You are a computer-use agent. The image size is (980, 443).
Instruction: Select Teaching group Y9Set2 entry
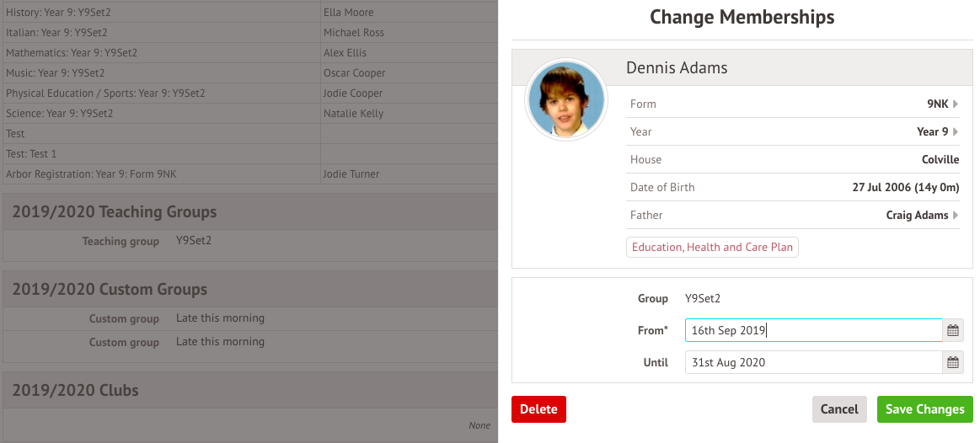click(194, 241)
